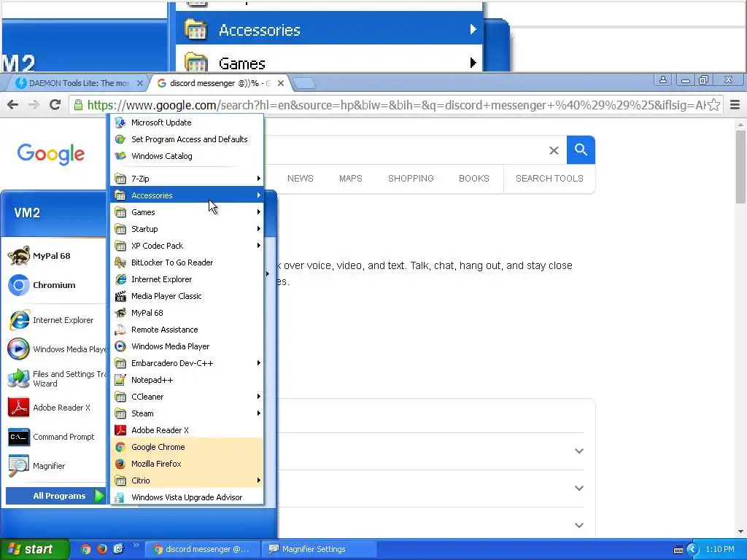Click the blue Google search button

(x=581, y=150)
